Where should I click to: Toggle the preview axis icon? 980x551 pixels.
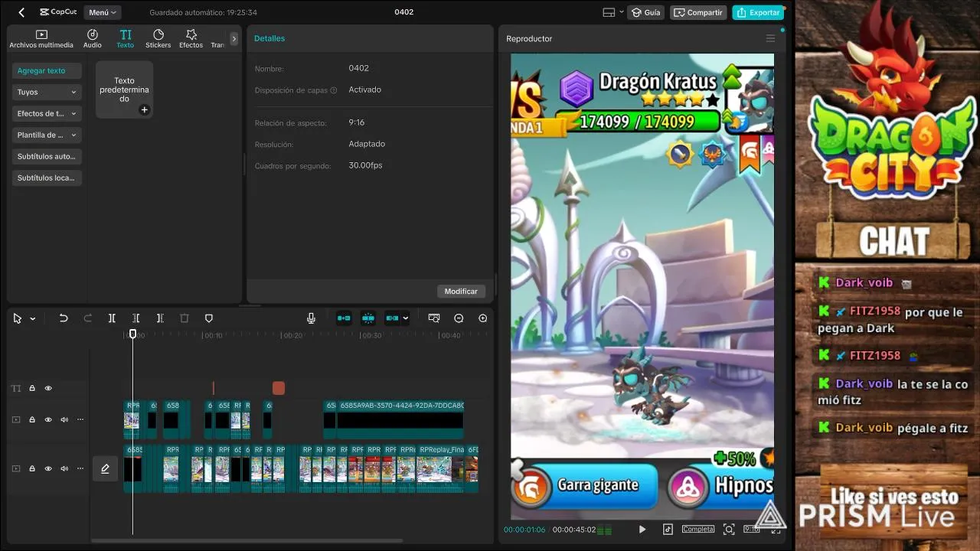pyautogui.click(x=434, y=318)
